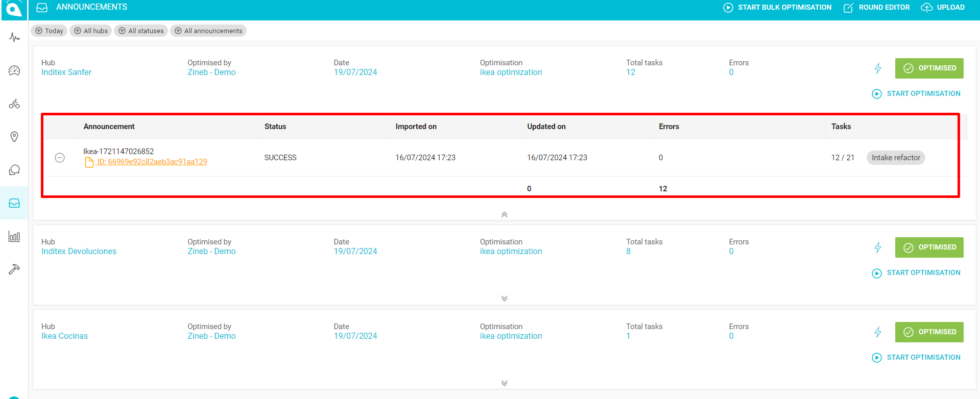Screen dimensions: 980x399
Task: Click the app logo in top-left corner
Action: click(x=14, y=9)
